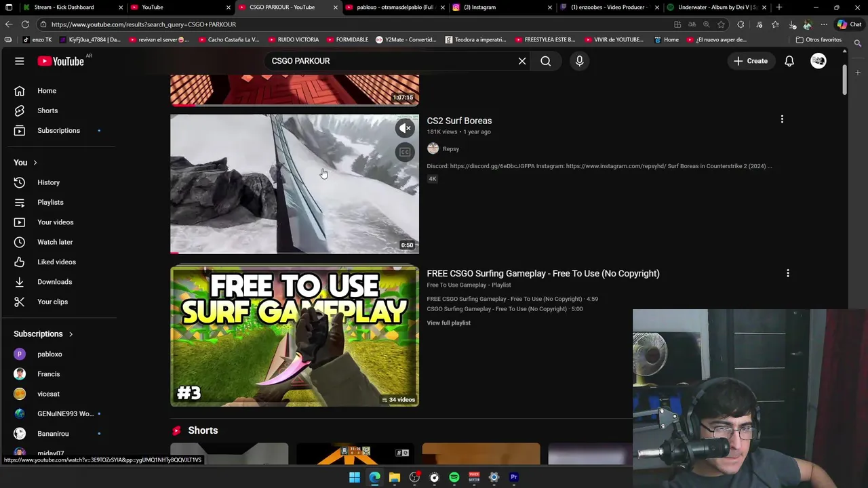The width and height of the screenshot is (868, 488).
Task: Click the page vertical scrollbar
Action: point(844,80)
